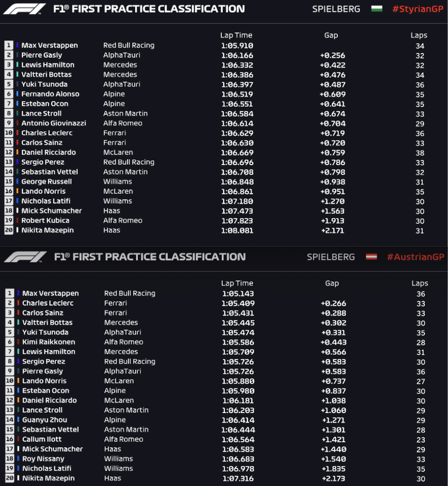Click the F1 logo in the StyrianGP header

click(x=24, y=9)
